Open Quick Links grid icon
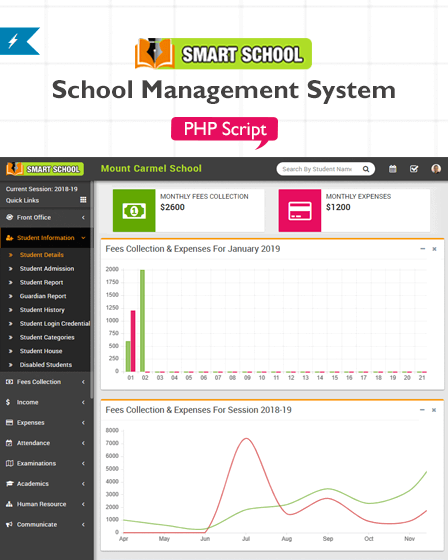 pos(83,200)
